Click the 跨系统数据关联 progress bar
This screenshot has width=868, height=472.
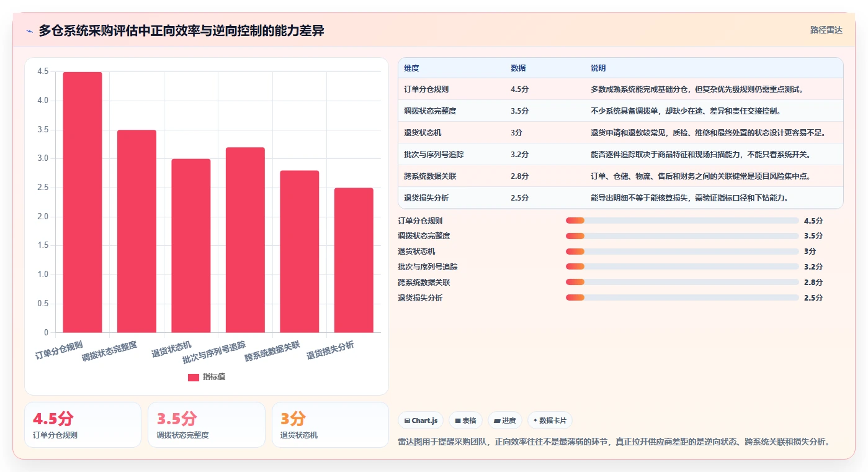point(682,283)
